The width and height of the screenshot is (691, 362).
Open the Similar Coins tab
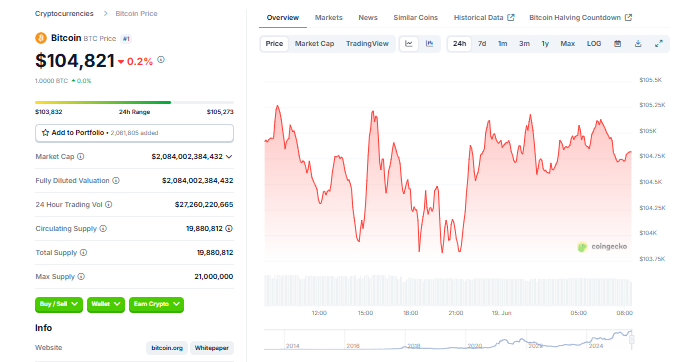416,18
